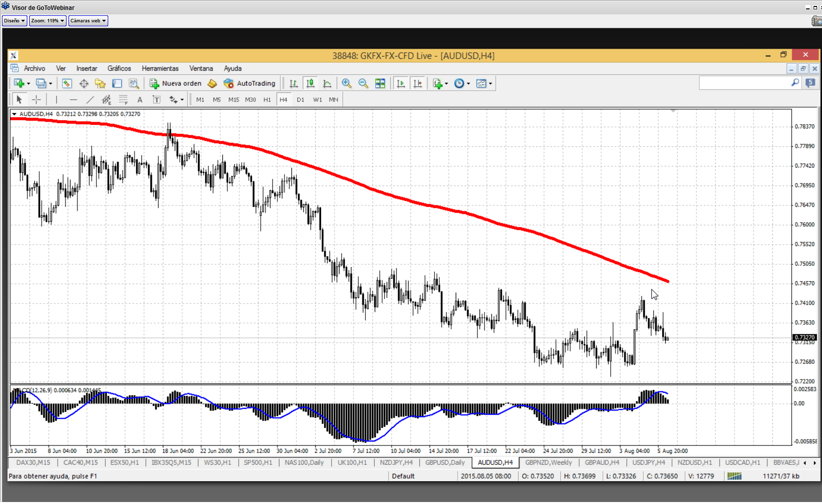Open the MetaEditor book icon
The image size is (822, 504).
pos(212,83)
